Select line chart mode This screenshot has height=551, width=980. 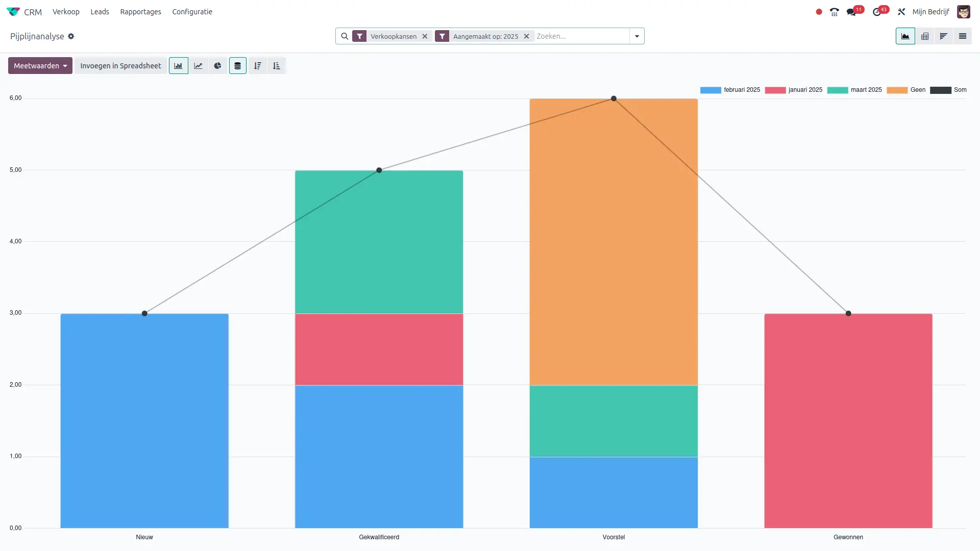click(x=198, y=66)
